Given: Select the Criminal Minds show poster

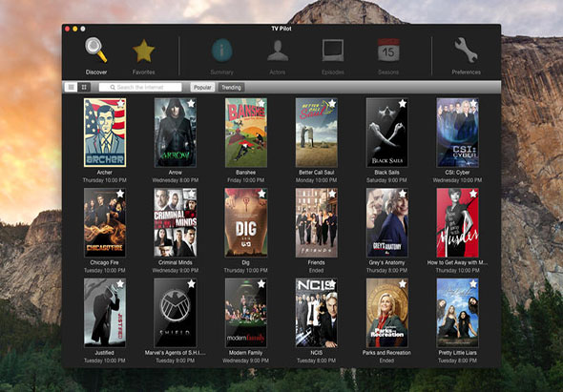Looking at the screenshot, I should pos(176,222).
